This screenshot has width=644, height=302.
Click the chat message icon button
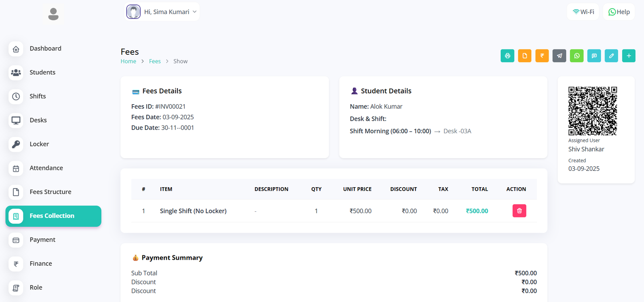(594, 56)
